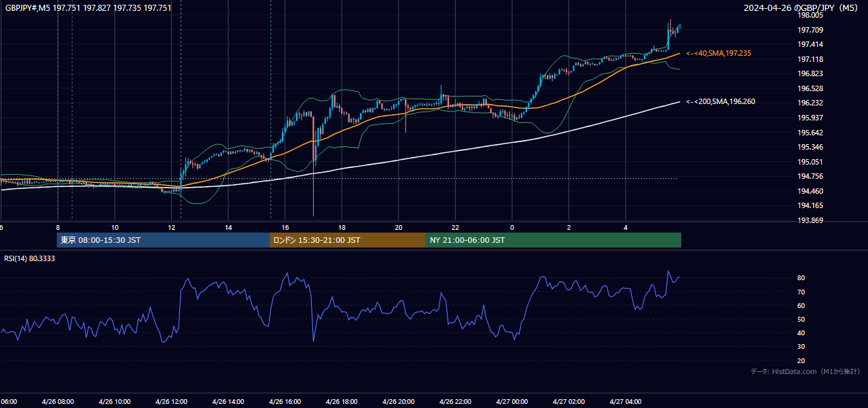Click hour tick 16 under the price chart
The width and height of the screenshot is (868, 408).
click(x=285, y=228)
